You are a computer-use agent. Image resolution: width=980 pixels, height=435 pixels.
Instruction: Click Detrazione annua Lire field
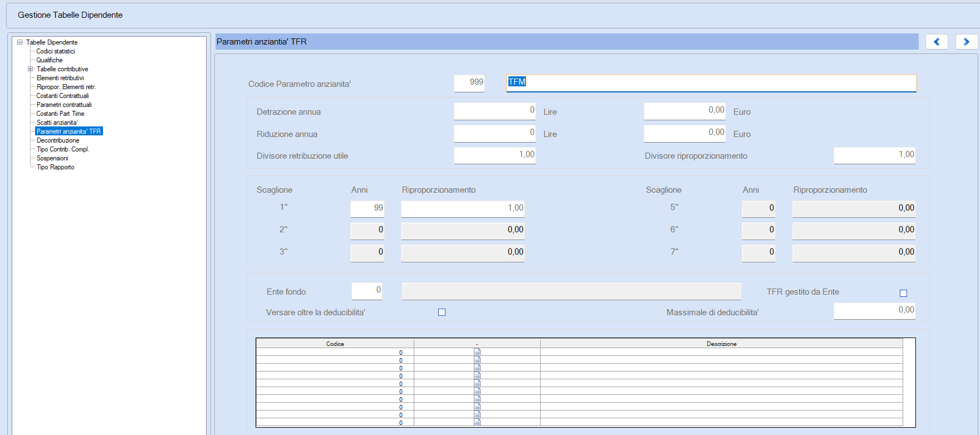[x=495, y=111]
